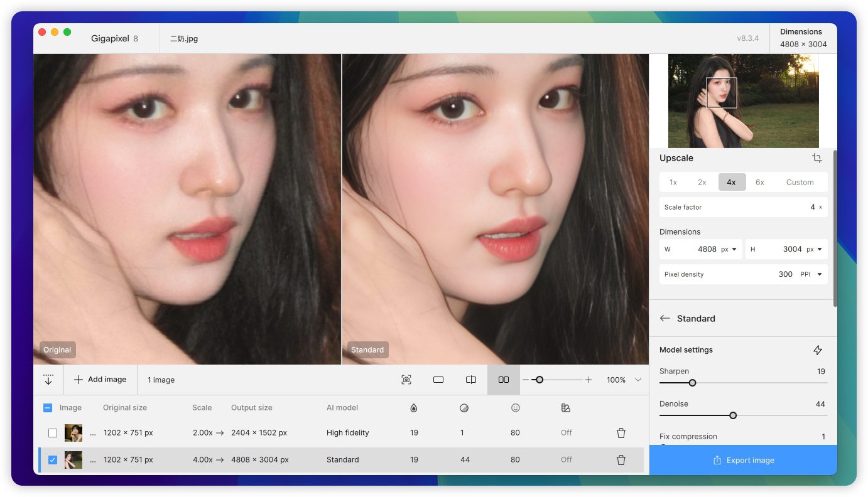Open the width px unit dropdown
Viewport: 868px width, 497px height.
point(729,249)
